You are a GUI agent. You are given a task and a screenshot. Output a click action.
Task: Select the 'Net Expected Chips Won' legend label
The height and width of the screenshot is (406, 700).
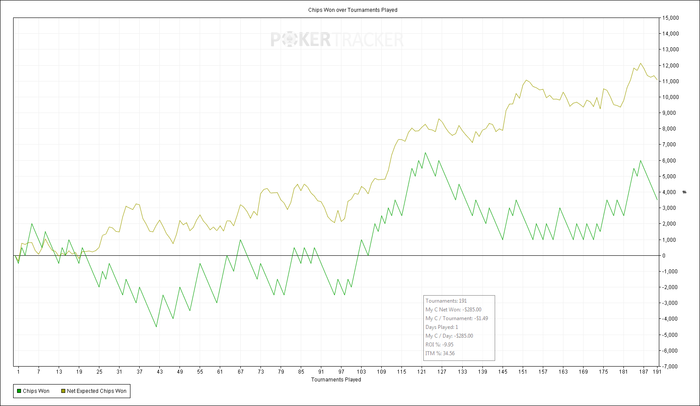96,391
